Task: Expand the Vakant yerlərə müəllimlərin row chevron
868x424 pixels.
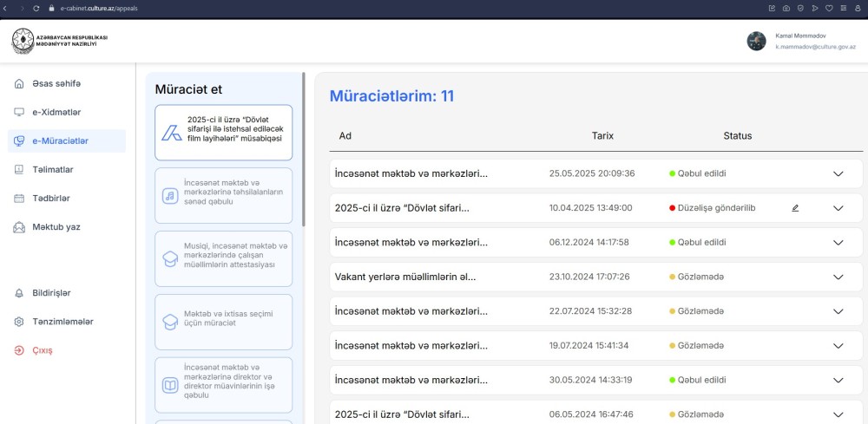Action: point(838,277)
